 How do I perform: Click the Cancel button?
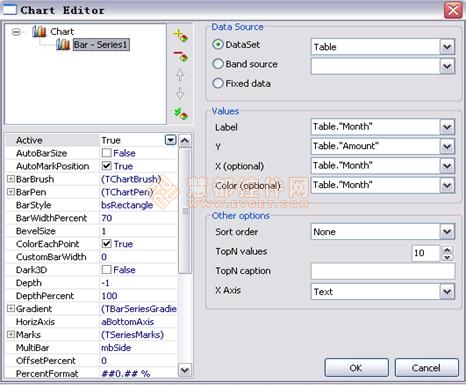pyautogui.click(x=426, y=368)
